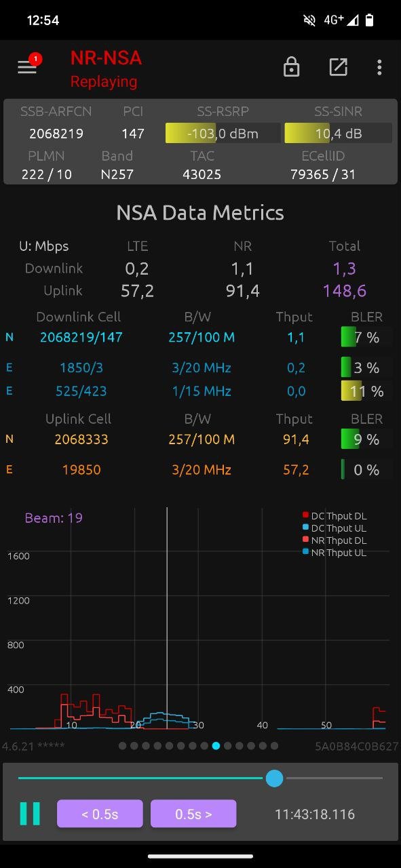This screenshot has width=401, height=868.
Task: Tap the white cursor line on throughput chart
Action: point(167,618)
